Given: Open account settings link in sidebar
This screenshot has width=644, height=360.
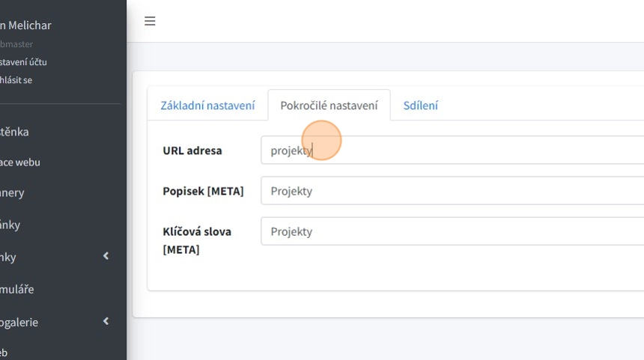Looking at the screenshot, I should pyautogui.click(x=24, y=62).
